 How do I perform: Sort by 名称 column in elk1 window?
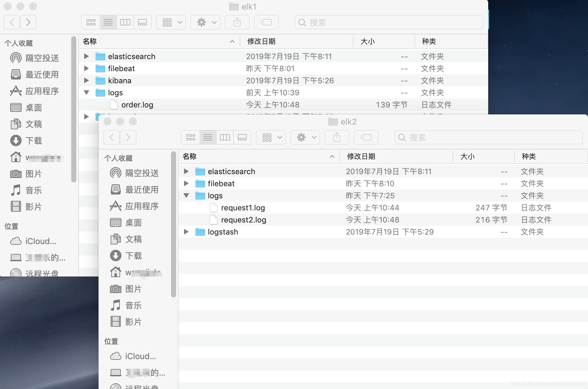pyautogui.click(x=159, y=41)
